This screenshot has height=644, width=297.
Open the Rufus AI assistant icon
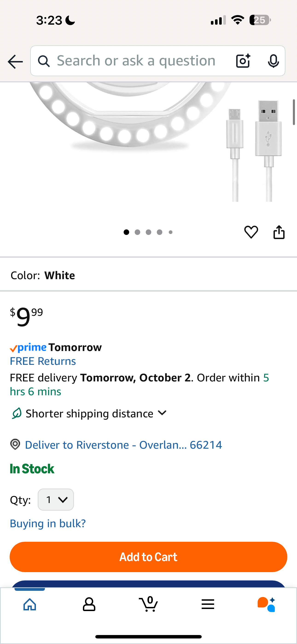coord(267,605)
